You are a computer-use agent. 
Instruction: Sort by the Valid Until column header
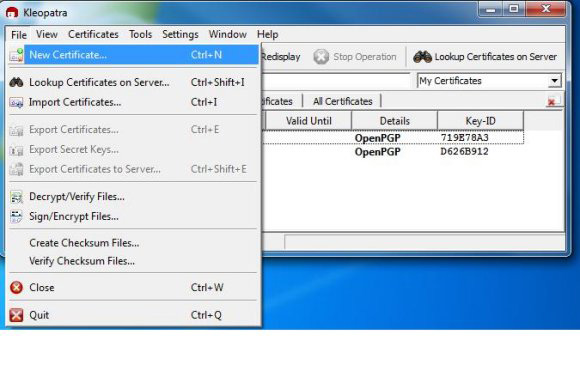[308, 121]
